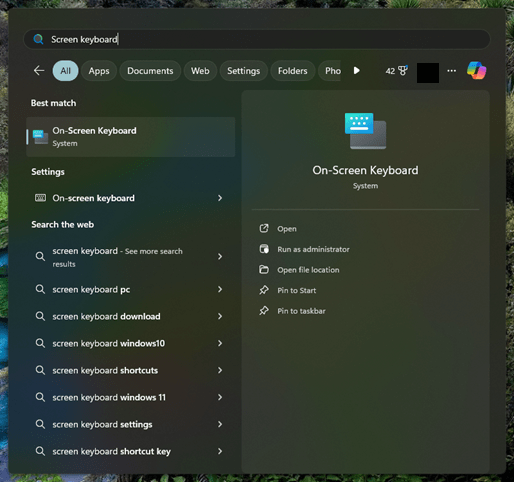514x482 pixels.
Task: Click the Open file location folder icon
Action: click(264, 269)
